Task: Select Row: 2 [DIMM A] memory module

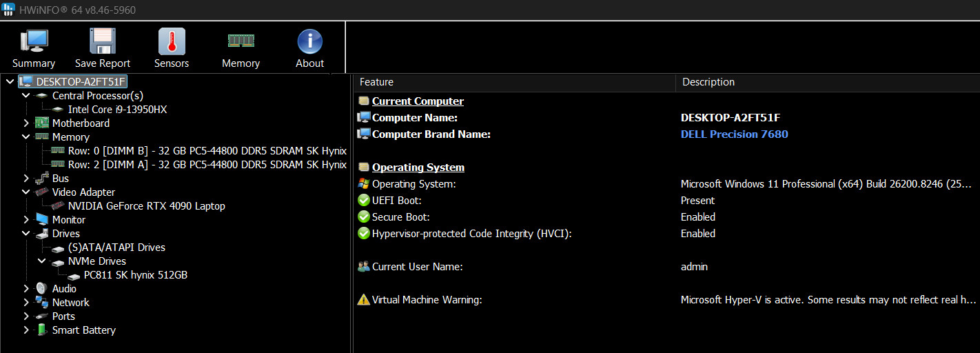Action: 207,165
